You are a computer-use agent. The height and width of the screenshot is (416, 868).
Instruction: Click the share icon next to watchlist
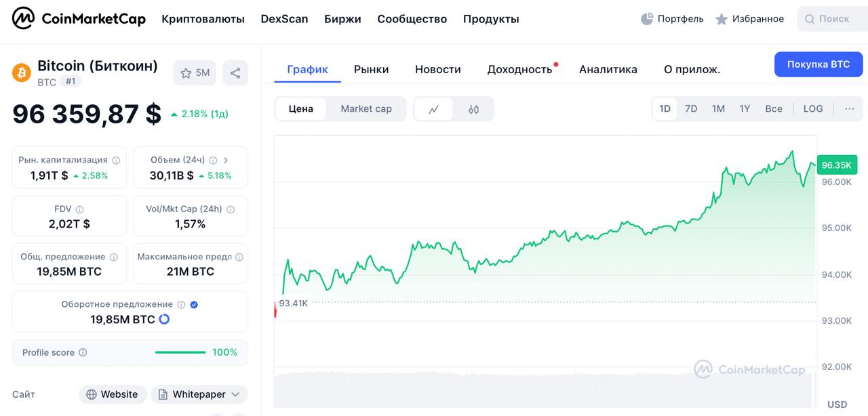point(235,72)
